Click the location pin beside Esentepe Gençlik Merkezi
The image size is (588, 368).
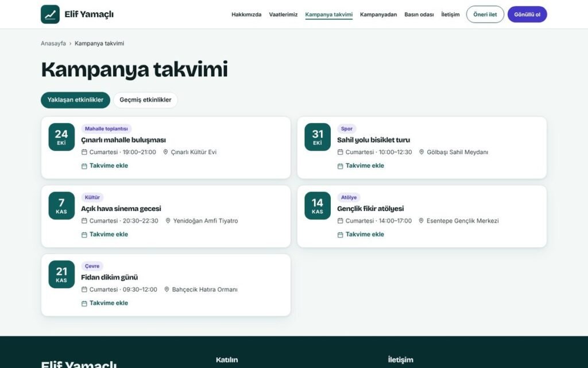(x=421, y=221)
